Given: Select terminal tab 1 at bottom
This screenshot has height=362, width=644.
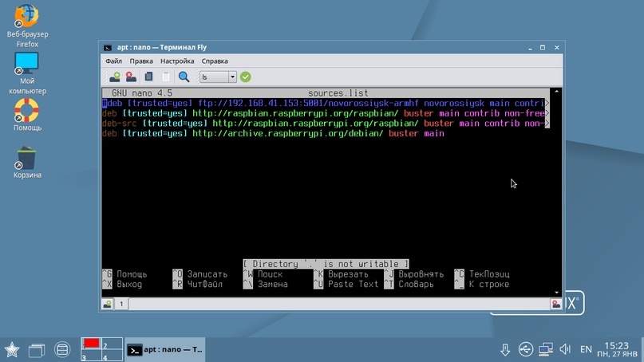Looking at the screenshot, I should point(122,304).
